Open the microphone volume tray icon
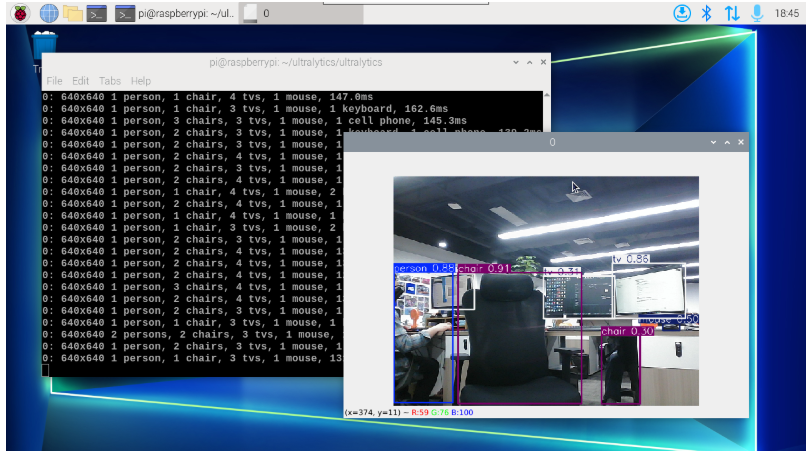This screenshot has height=451, width=807. (x=757, y=13)
